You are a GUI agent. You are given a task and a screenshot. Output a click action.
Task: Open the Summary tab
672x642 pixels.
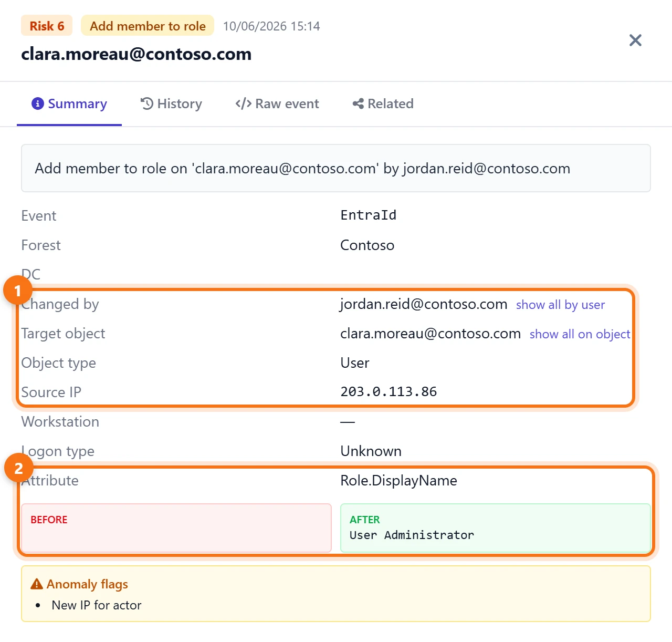tap(69, 104)
